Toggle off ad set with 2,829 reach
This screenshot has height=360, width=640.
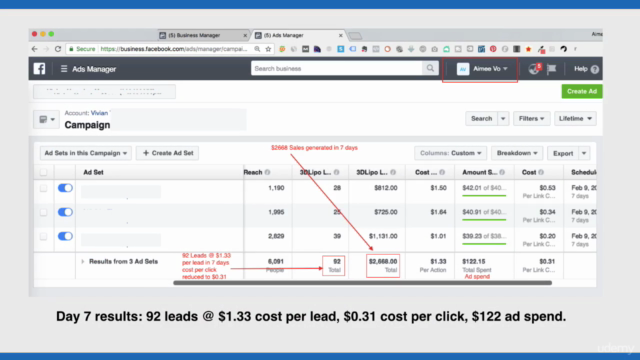pos(65,236)
